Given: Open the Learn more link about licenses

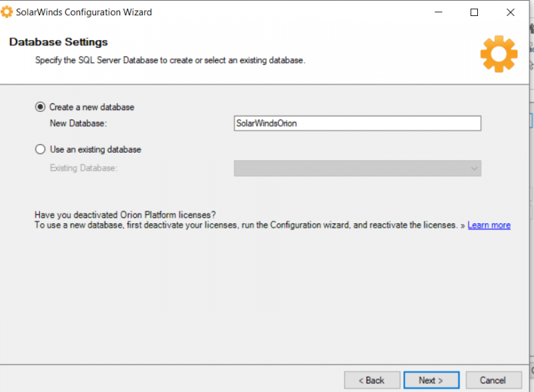Looking at the screenshot, I should pos(489,225).
